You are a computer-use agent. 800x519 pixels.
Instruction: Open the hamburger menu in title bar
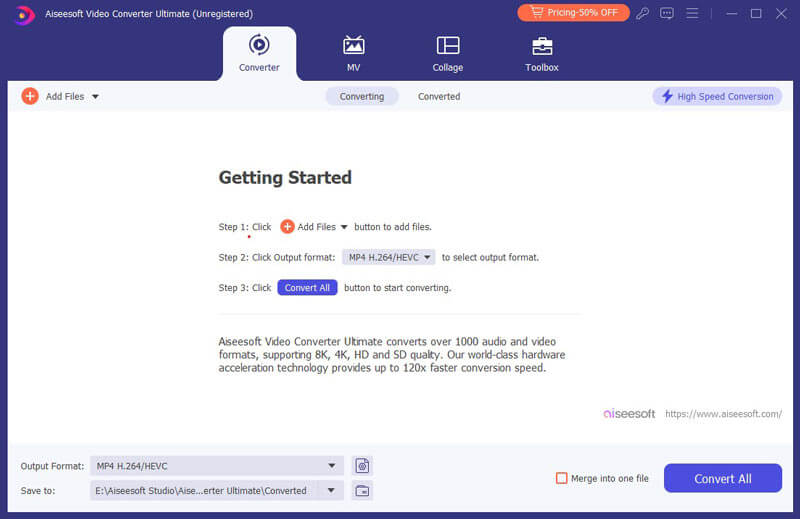[x=691, y=13]
